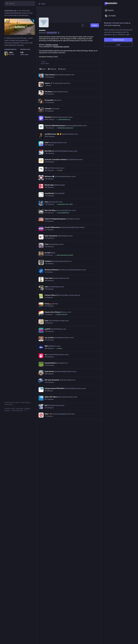
Task: Open Live feeds globe icon
Action: 106,16
